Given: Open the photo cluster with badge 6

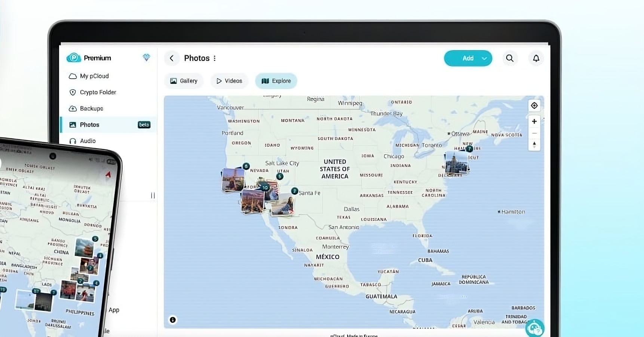Looking at the screenshot, I should (x=234, y=179).
